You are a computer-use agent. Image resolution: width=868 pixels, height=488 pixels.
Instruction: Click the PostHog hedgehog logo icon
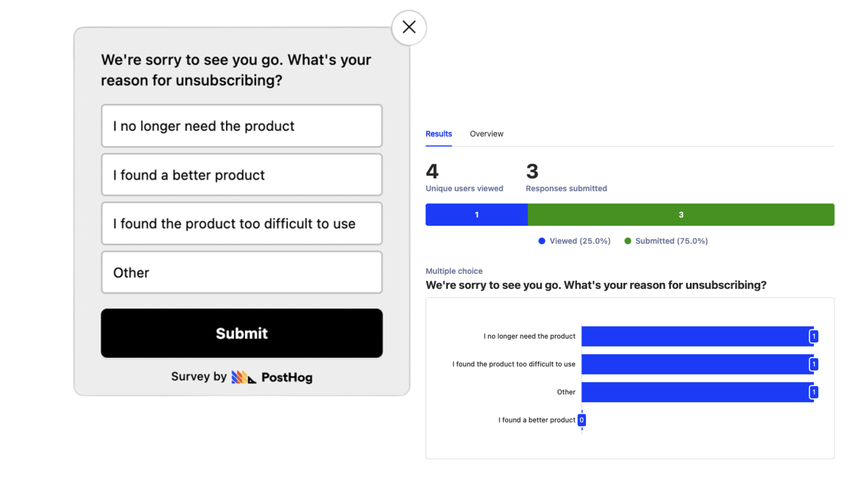243,377
